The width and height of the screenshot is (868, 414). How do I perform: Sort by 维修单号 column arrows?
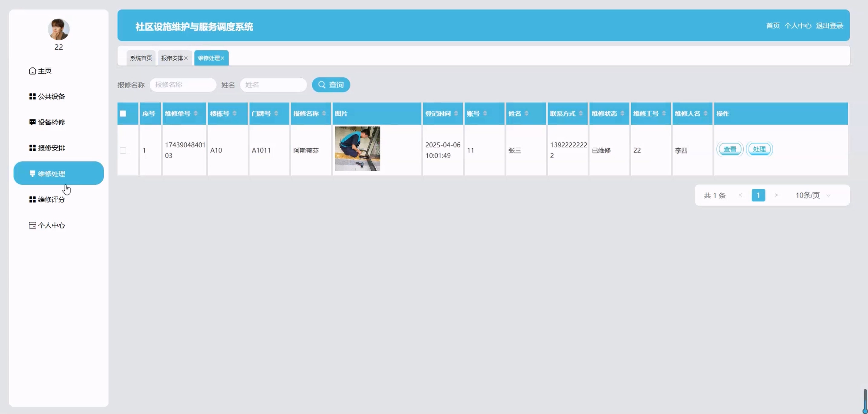[196, 113]
